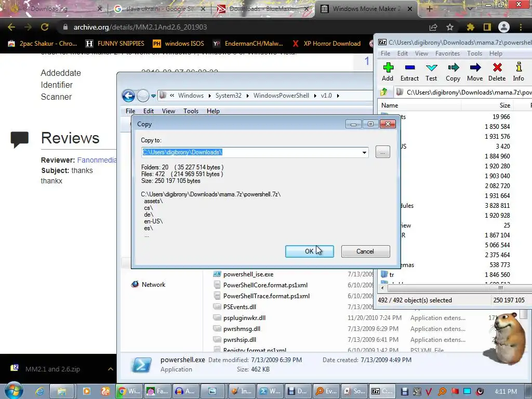Launch Internet Explorer from the taskbar
Screen dimensions: 532x399
(39, 391)
